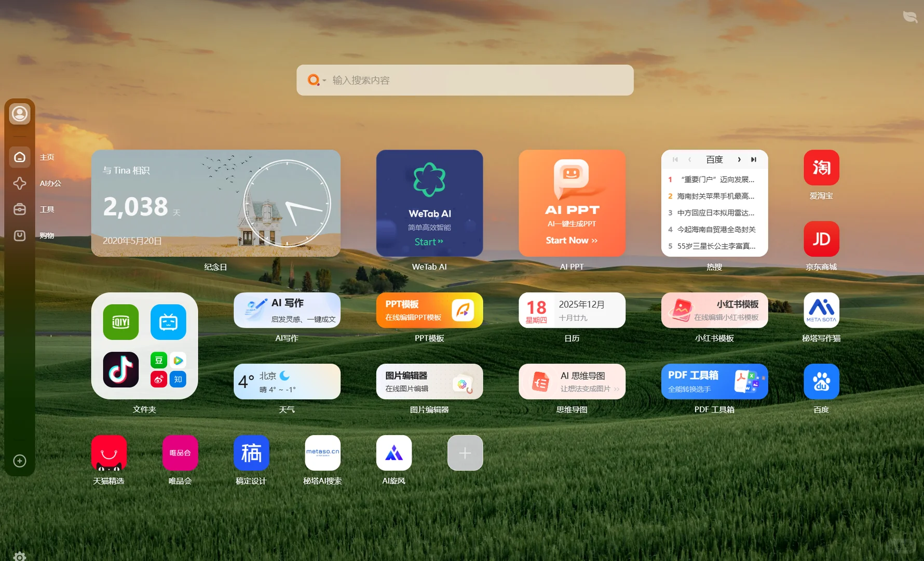The width and height of the screenshot is (924, 561).
Task: Click Start Now on the AI PPT card
Action: pyautogui.click(x=572, y=240)
